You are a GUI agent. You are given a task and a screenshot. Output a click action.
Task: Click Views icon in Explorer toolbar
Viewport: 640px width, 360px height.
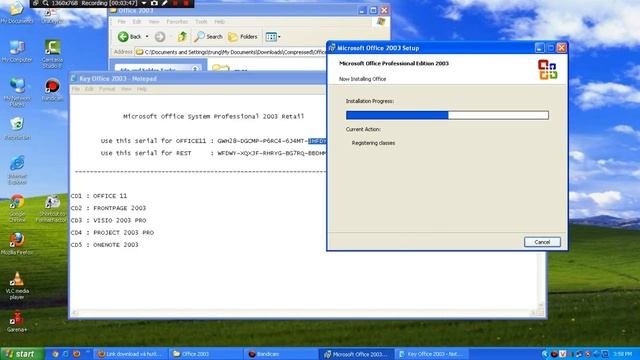click(x=271, y=37)
